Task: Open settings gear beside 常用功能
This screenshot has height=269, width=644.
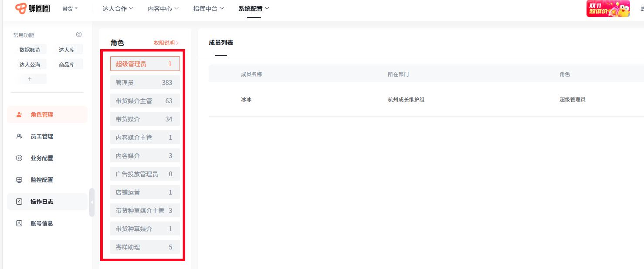Action: click(x=79, y=34)
